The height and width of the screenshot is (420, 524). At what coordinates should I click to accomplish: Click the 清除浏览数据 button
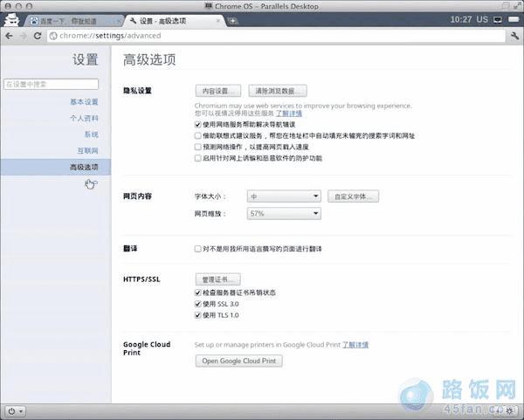click(x=278, y=91)
